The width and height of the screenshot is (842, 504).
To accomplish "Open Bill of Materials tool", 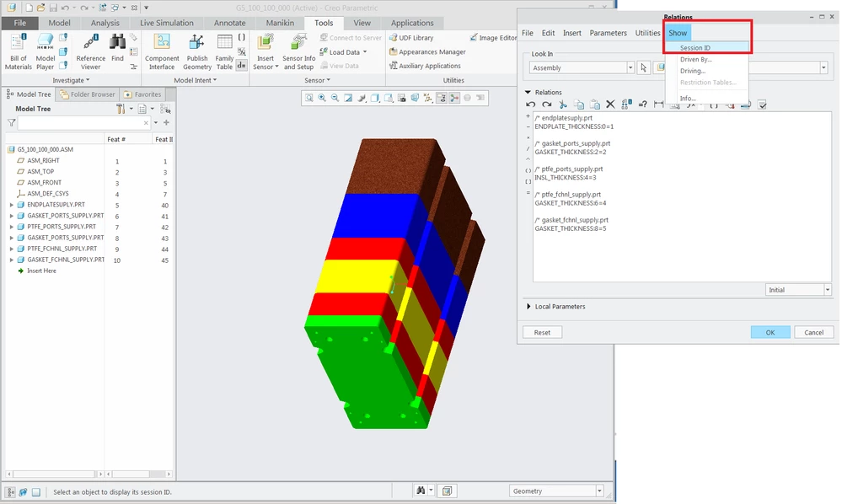I will pos(19,52).
